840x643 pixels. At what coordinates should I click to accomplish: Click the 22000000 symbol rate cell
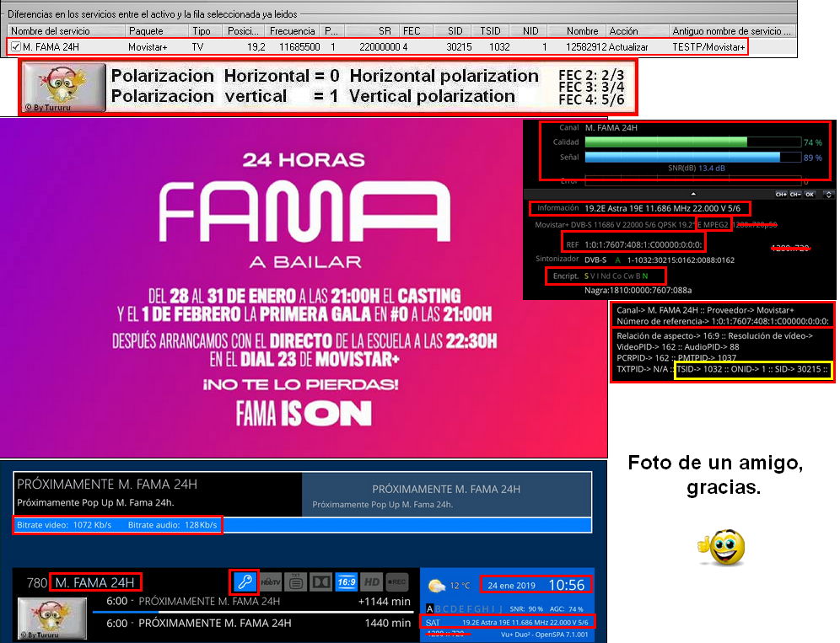380,47
